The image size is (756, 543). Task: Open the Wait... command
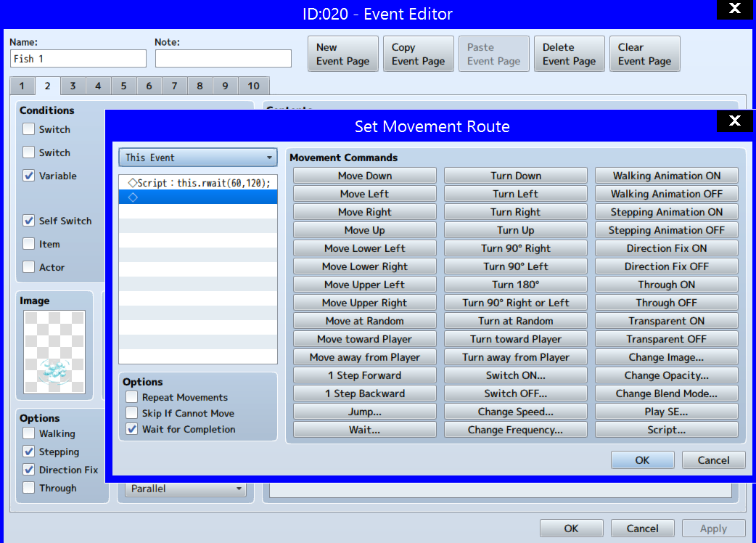(364, 430)
